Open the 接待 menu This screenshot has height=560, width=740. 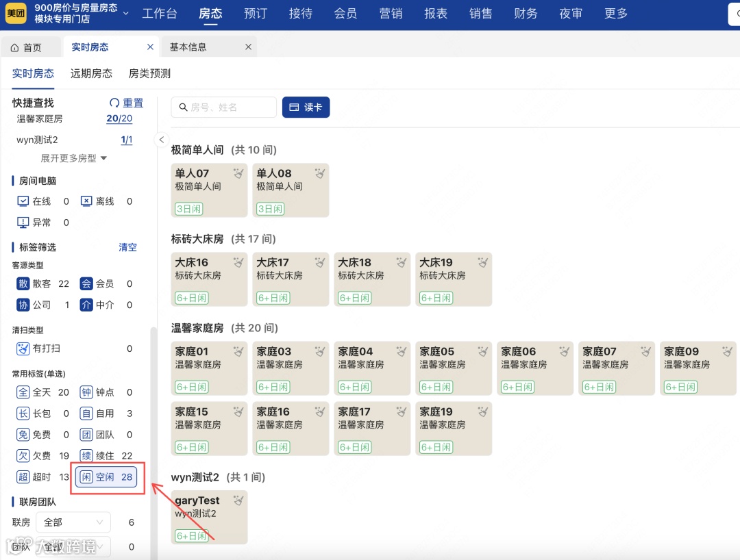click(301, 14)
